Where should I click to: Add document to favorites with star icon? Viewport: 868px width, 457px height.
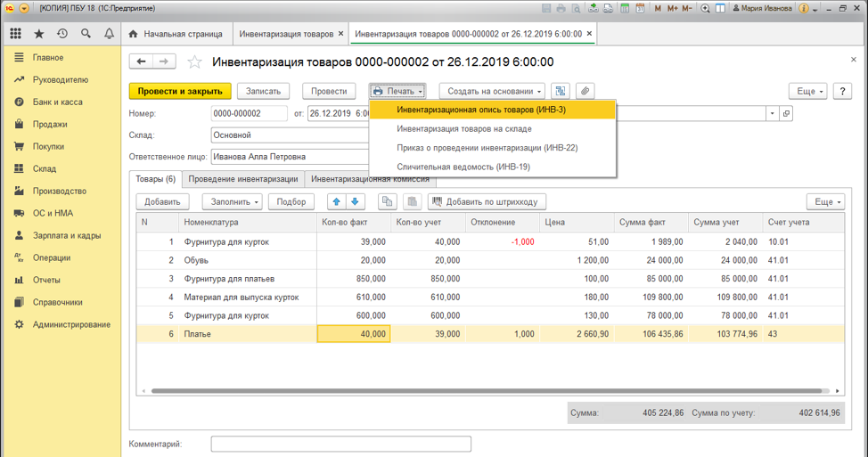tap(195, 62)
